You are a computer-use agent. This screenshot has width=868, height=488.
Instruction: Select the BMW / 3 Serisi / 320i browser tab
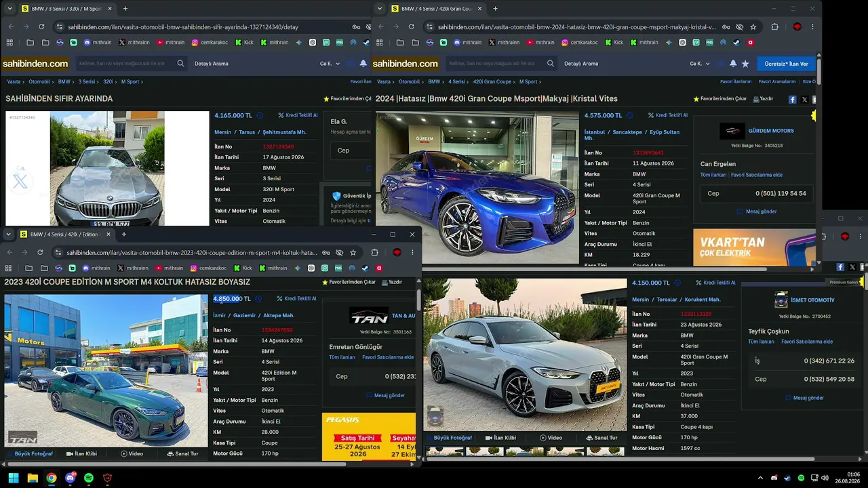(x=66, y=9)
